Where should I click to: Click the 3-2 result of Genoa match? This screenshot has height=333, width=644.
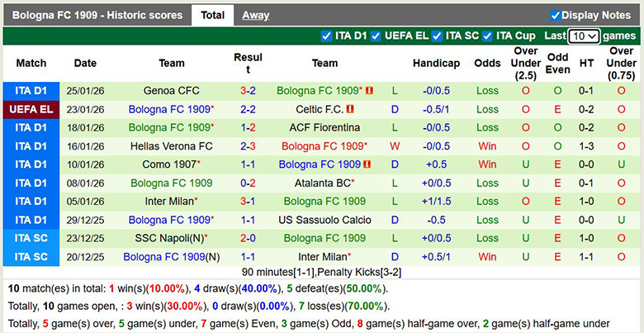(248, 91)
